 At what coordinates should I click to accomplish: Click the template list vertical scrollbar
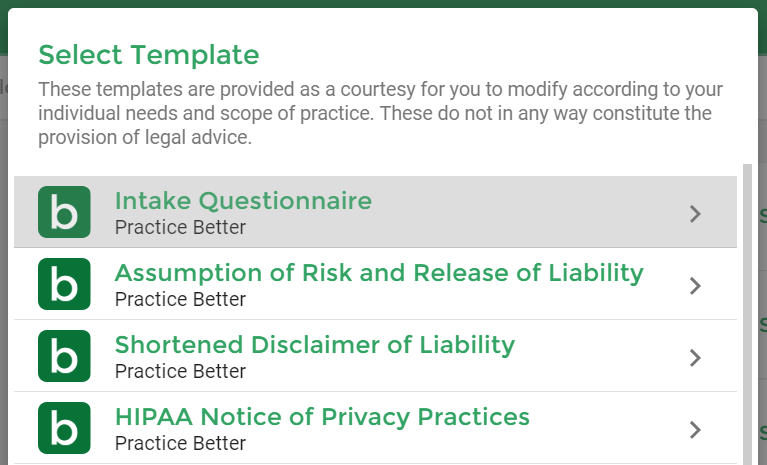coord(747,314)
